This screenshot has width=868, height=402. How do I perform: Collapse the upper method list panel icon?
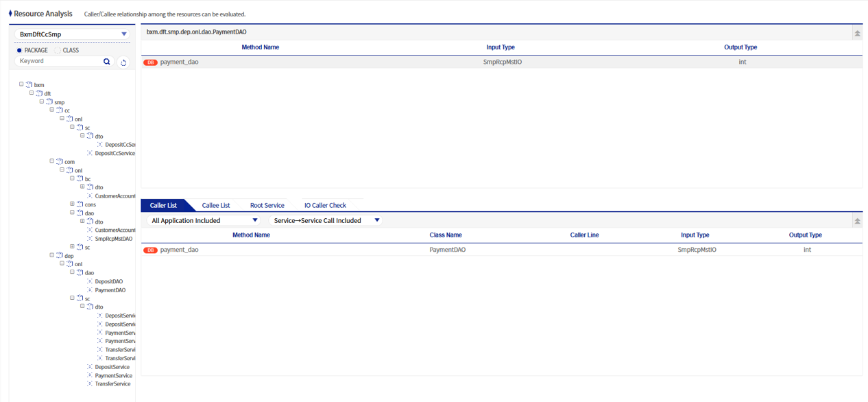pos(857,33)
